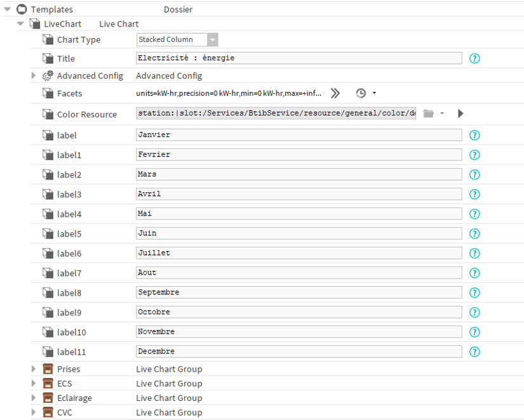Expand the Advanced Config node
The height and width of the screenshot is (420, 524).
click(x=34, y=75)
